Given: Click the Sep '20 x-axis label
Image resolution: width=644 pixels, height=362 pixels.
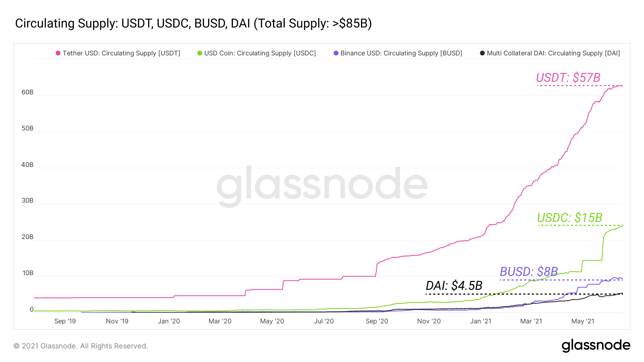Looking at the screenshot, I should click(x=377, y=321).
